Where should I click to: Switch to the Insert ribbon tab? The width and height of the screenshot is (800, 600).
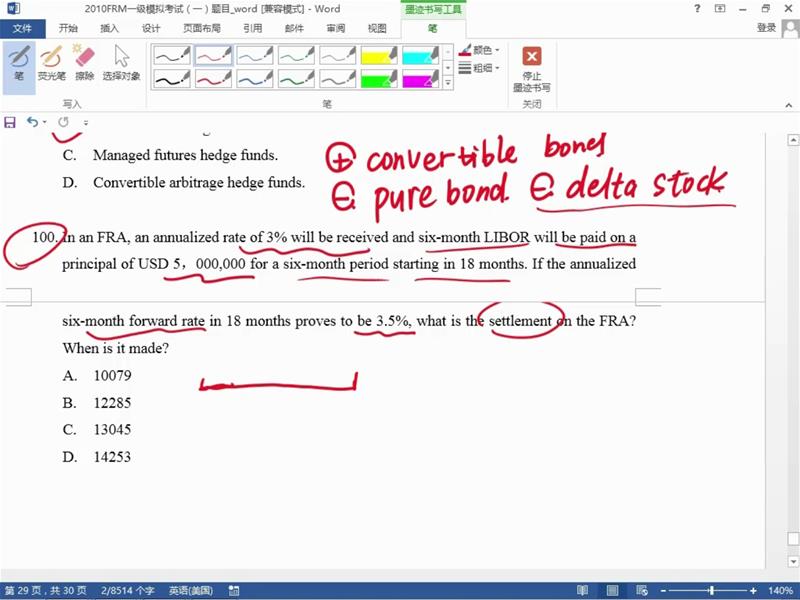pos(109,29)
